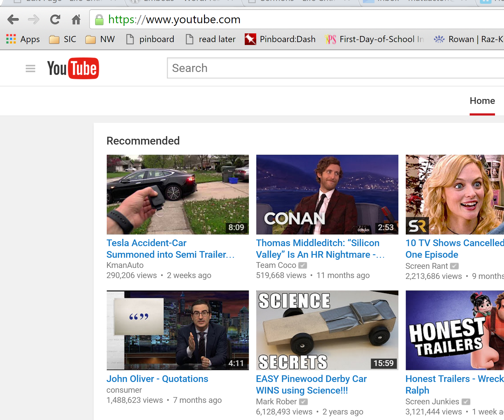Play the Screen Rant TV shows thumbnail
Screen dimensions: 504x420
[455, 194]
